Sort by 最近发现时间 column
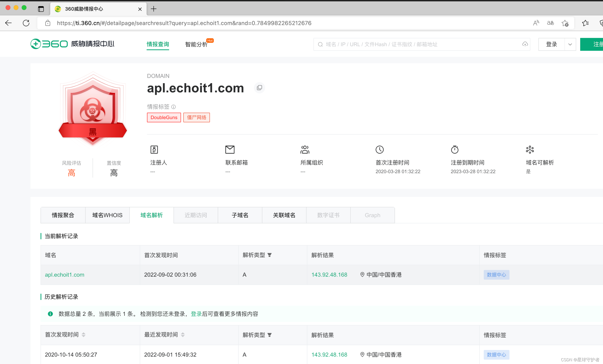 pos(183,335)
